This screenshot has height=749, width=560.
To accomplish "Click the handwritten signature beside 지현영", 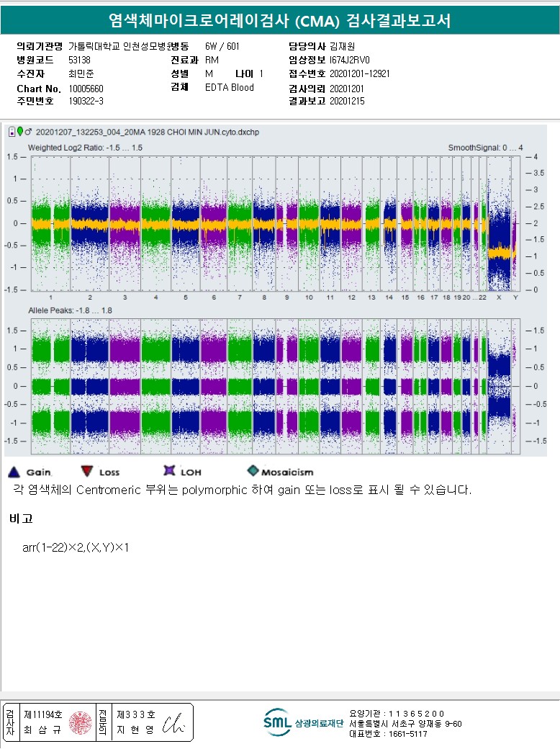I will pyautogui.click(x=173, y=723).
